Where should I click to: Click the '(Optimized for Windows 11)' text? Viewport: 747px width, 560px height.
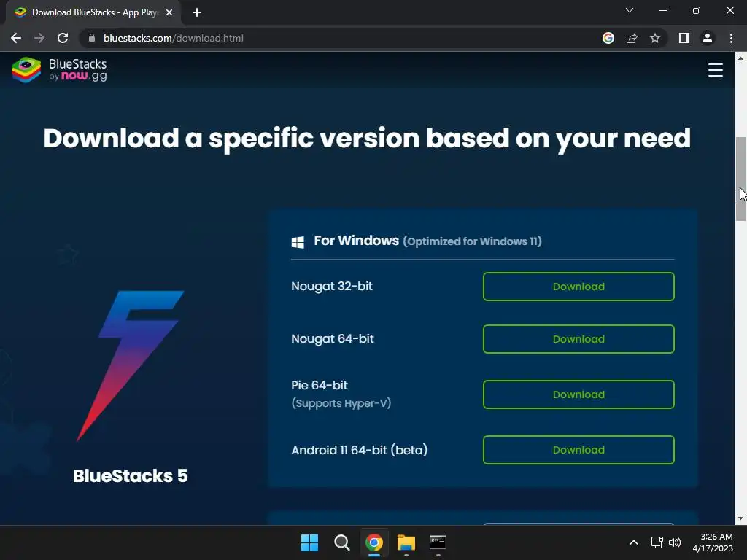[472, 241]
